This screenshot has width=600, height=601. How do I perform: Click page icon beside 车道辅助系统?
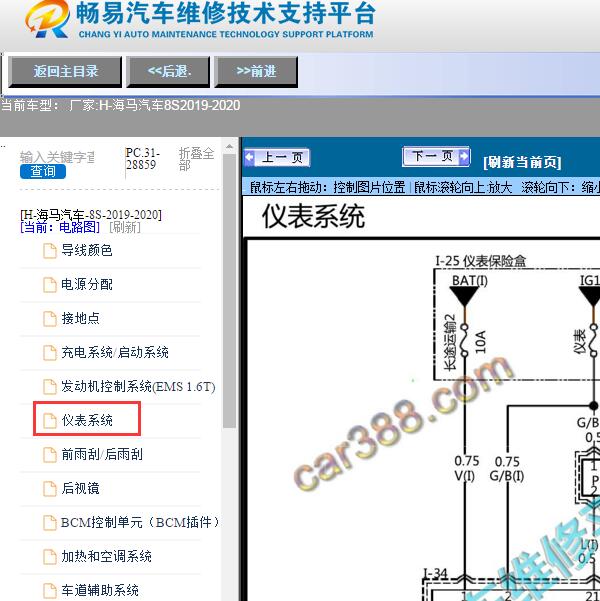point(49,591)
